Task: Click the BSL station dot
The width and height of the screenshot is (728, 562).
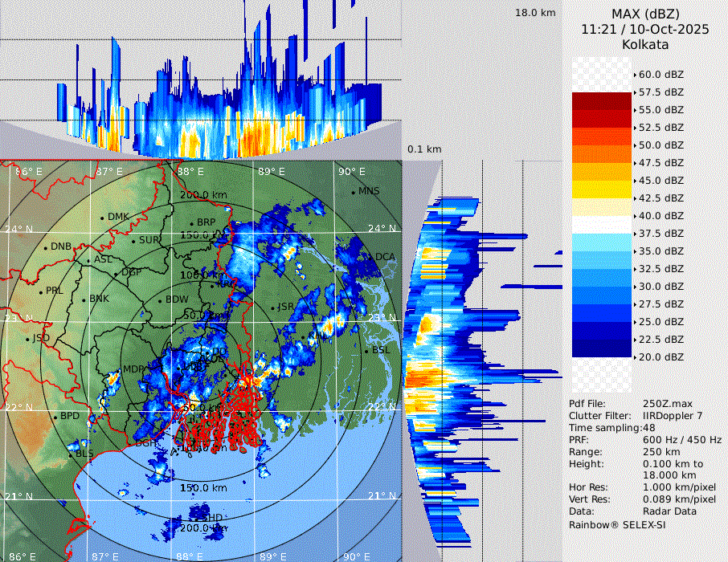Action: pyautogui.click(x=366, y=351)
